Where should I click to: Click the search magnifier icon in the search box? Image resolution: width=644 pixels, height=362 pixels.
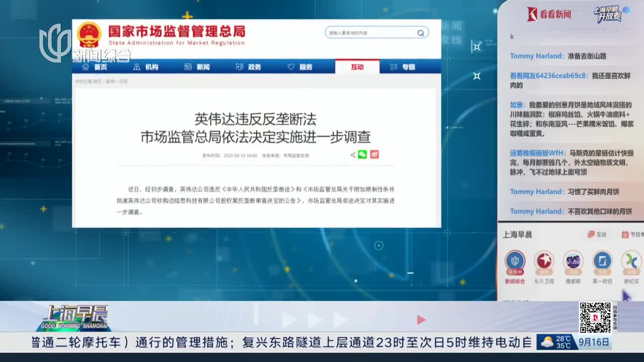(x=420, y=33)
